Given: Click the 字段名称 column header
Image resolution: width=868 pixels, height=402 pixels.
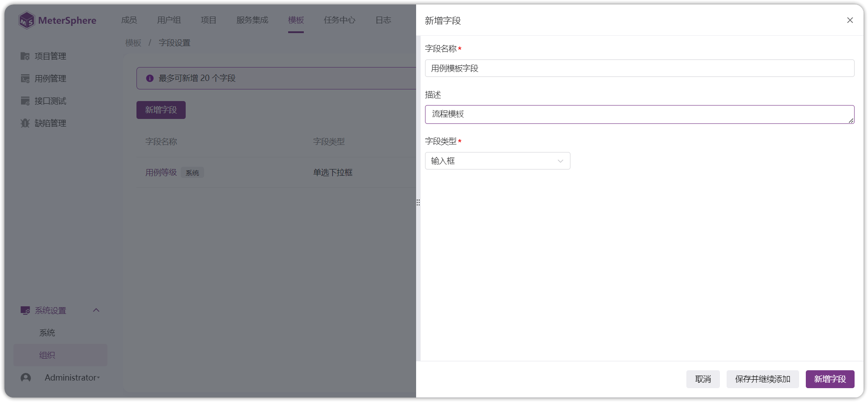Looking at the screenshot, I should pos(161,142).
